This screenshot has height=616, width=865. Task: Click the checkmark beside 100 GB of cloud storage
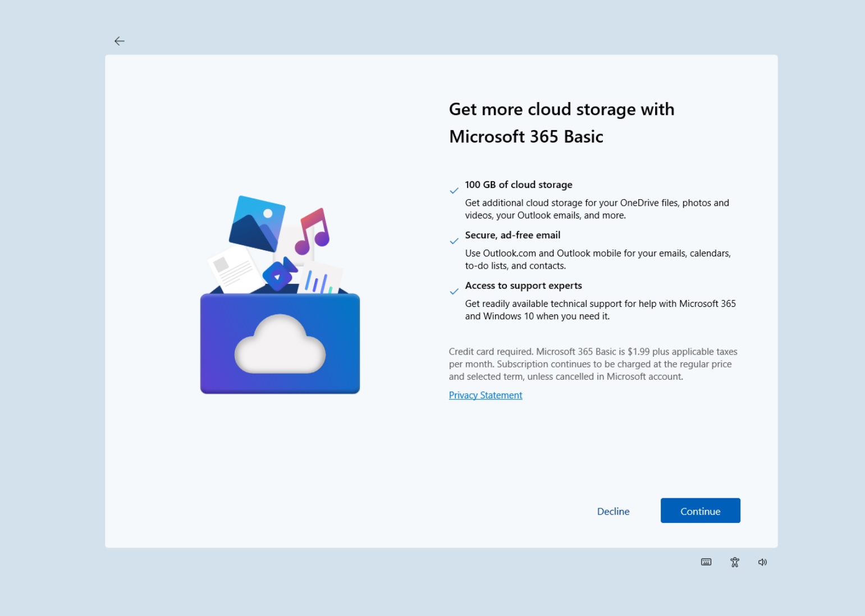coord(454,190)
